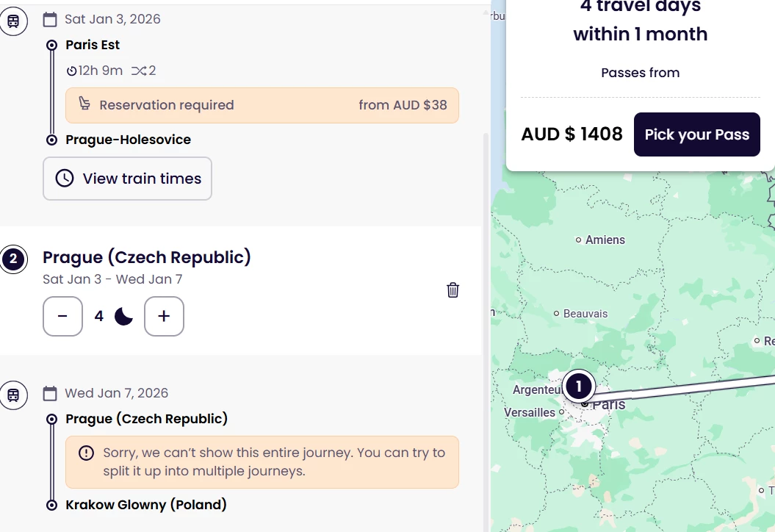Increase nights in Prague with plus button
Image resolution: width=775 pixels, height=532 pixels.
[x=164, y=317]
